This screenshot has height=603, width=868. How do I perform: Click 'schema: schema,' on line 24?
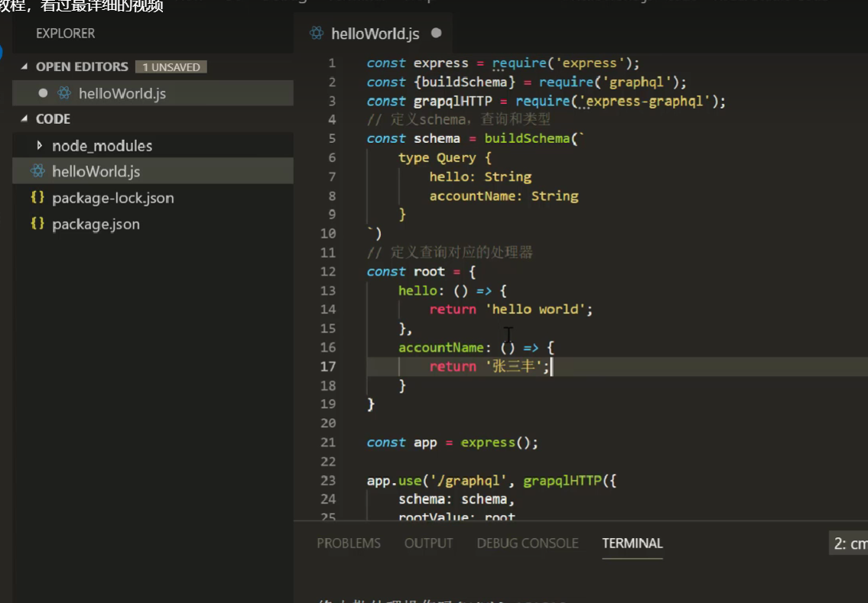coord(457,500)
